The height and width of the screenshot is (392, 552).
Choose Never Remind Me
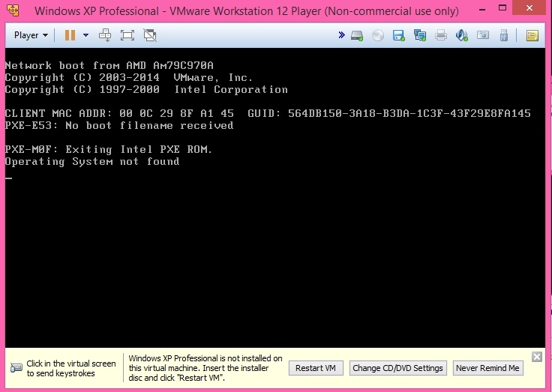click(x=487, y=368)
